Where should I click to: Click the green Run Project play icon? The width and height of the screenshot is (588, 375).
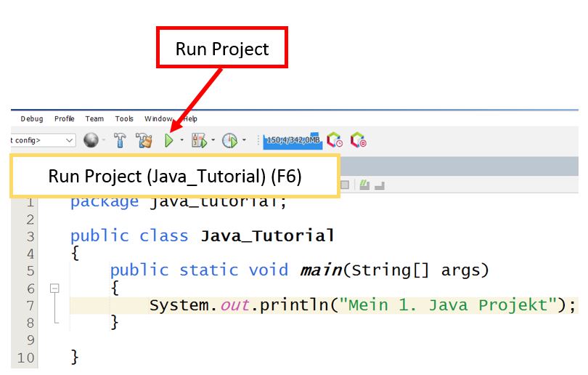coord(168,141)
